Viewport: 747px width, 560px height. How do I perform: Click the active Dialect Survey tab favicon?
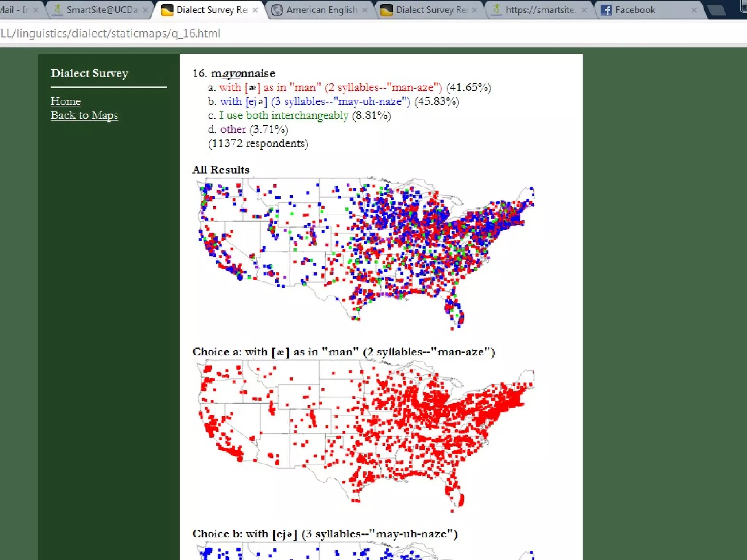point(167,10)
